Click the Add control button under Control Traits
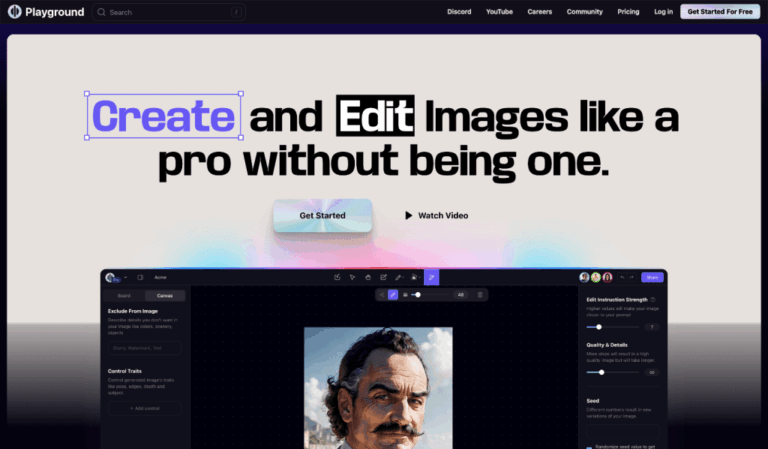Image resolution: width=768 pixels, height=449 pixels. (x=144, y=408)
